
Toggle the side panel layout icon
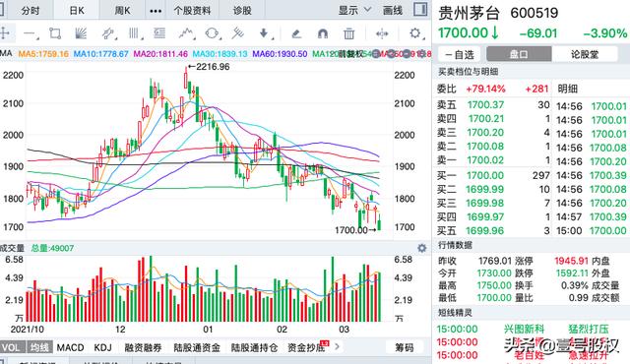coord(420,9)
